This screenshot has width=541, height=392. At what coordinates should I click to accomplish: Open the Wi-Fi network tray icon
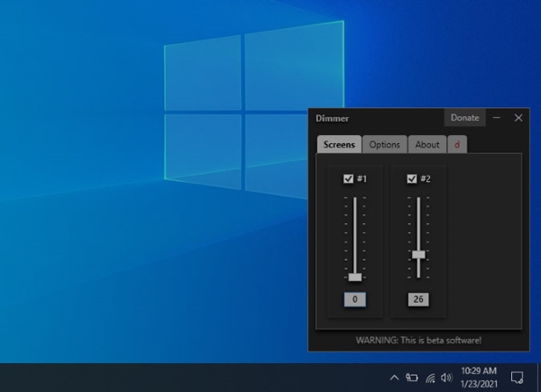click(430, 378)
